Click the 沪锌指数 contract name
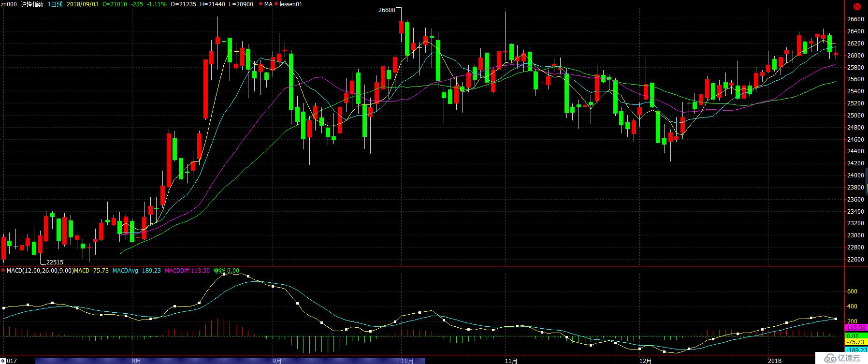868x364 pixels. coord(32,4)
